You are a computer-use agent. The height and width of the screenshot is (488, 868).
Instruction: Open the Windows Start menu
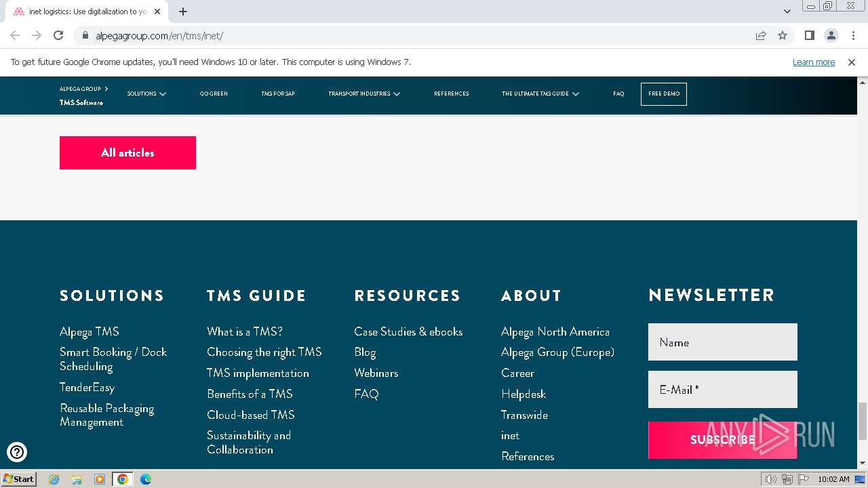18,479
